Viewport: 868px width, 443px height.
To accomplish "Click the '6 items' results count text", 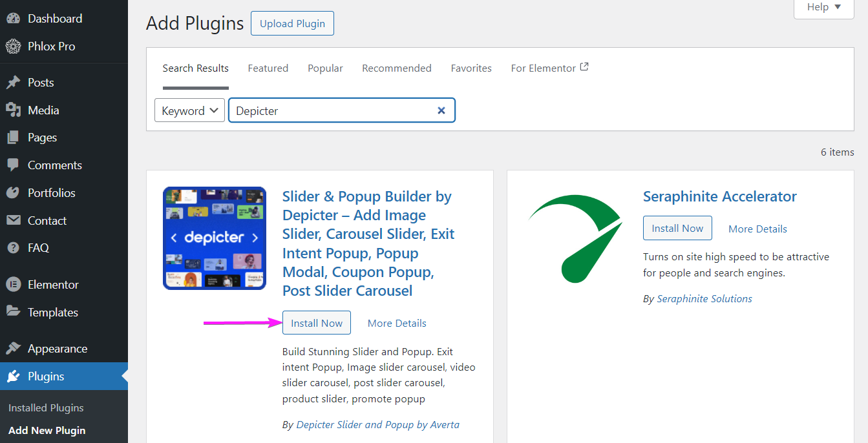I will coord(838,152).
